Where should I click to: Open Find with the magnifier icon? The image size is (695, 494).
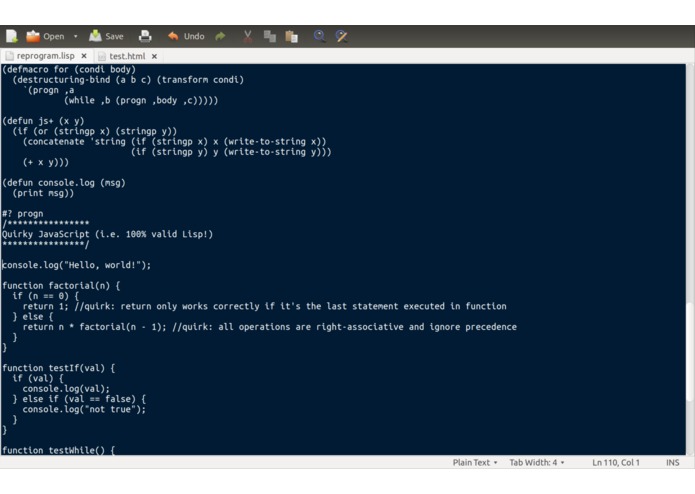(319, 36)
